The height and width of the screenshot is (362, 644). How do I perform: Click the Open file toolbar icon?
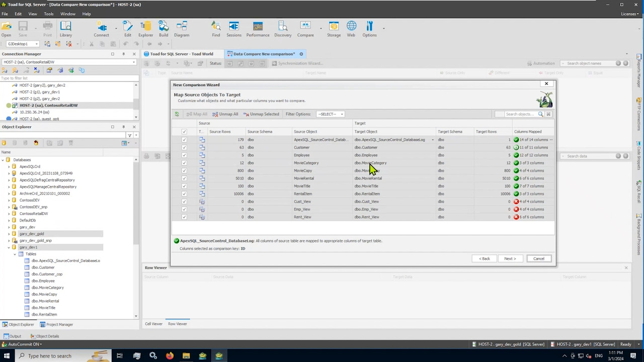(x=6, y=29)
